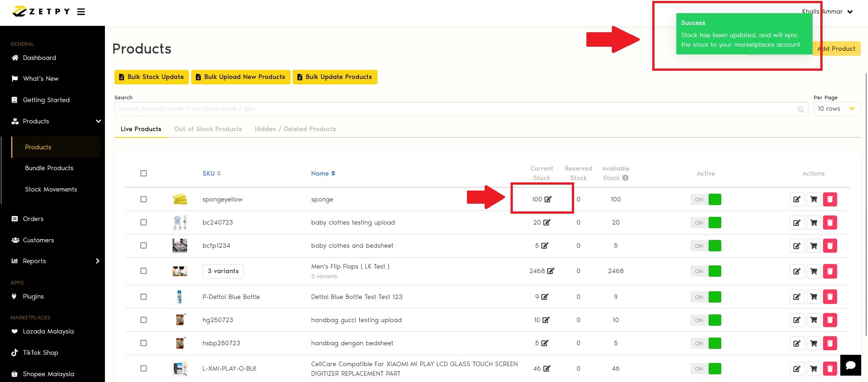Open the cart icon for bcfp1234 row

pyautogui.click(x=813, y=246)
